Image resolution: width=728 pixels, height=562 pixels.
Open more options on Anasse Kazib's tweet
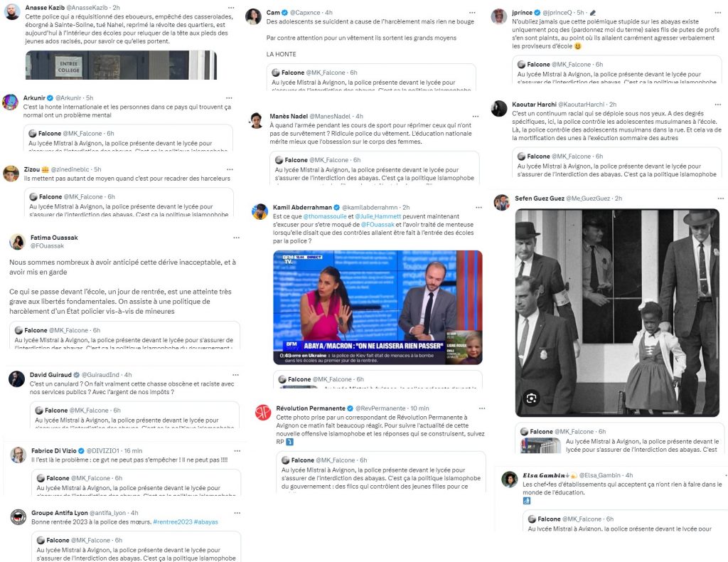(x=231, y=8)
